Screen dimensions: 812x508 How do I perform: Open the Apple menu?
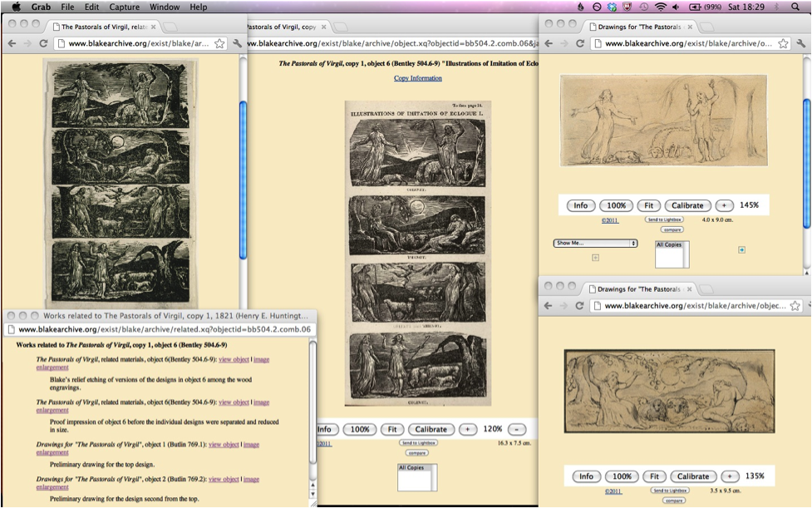16,7
